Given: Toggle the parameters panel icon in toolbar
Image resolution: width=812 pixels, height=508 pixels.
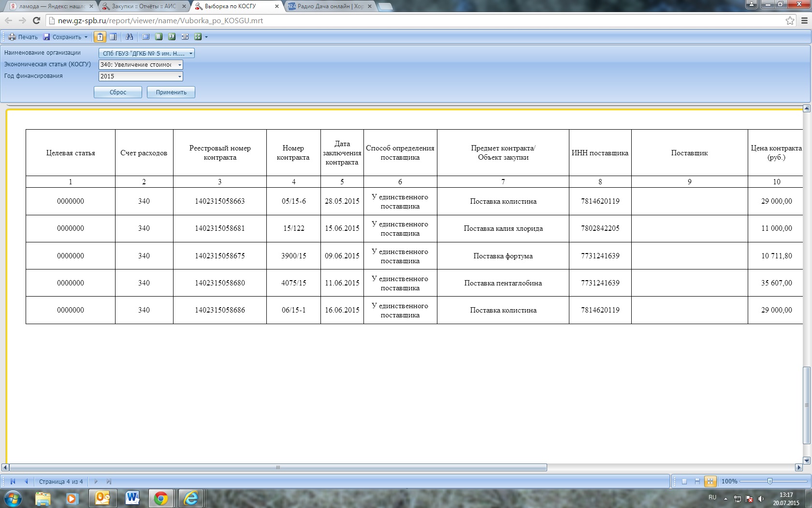Looking at the screenshot, I should 100,37.
